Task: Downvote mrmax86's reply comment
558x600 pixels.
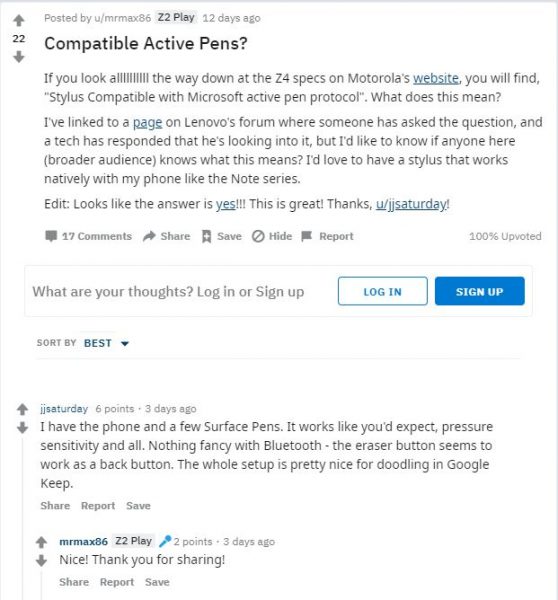Action: click(41, 560)
